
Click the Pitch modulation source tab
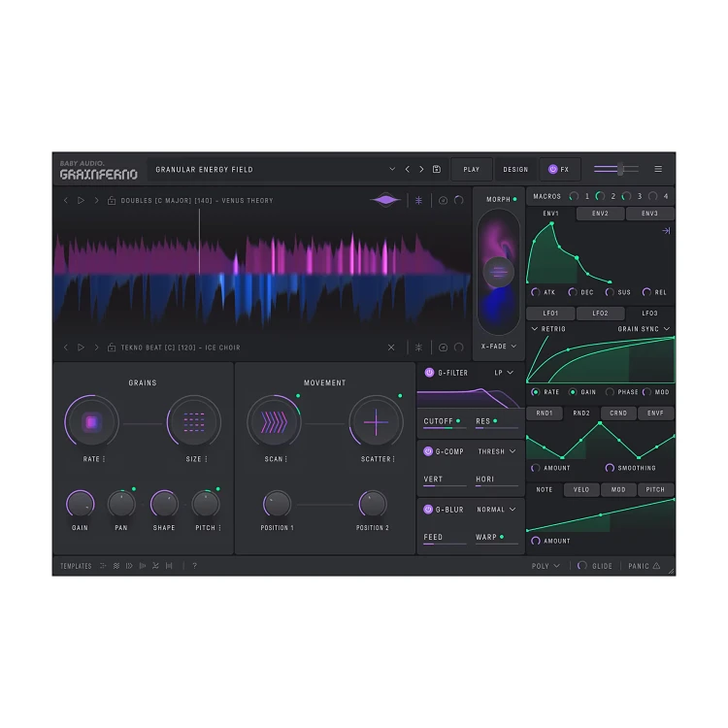[x=655, y=489]
